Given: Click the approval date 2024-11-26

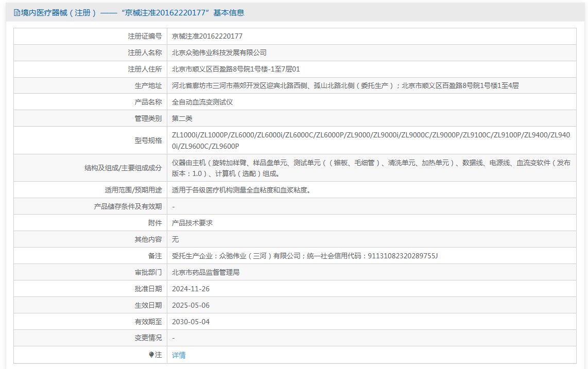Looking at the screenshot, I should (191, 289).
